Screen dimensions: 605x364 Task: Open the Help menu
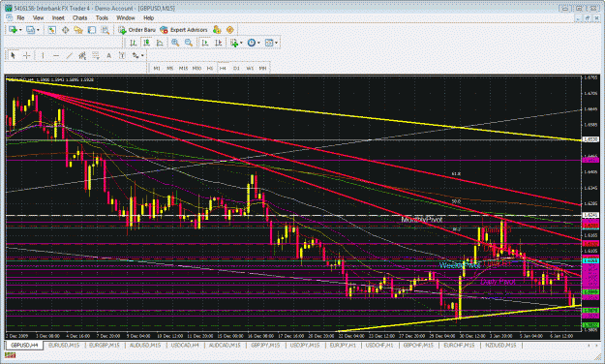[x=148, y=17]
